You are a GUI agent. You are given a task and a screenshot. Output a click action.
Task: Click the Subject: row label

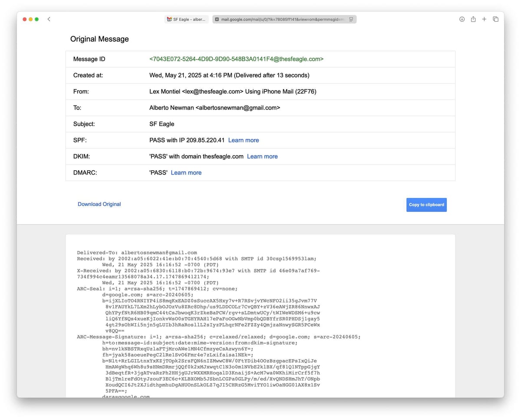pyautogui.click(x=84, y=124)
